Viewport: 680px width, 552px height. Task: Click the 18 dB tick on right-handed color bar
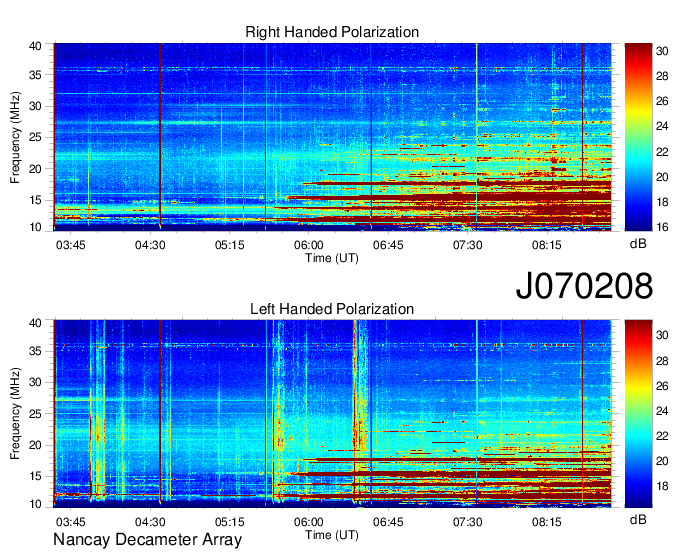pos(662,202)
